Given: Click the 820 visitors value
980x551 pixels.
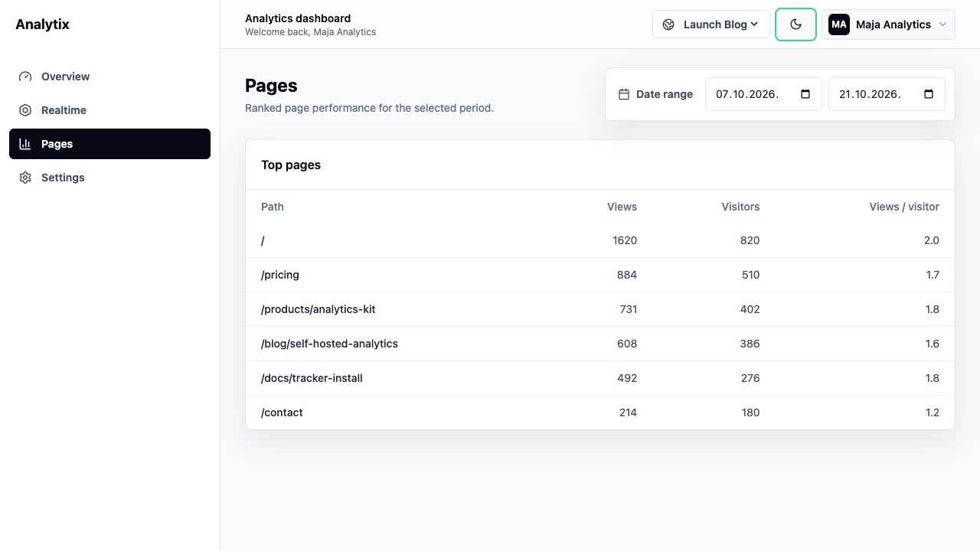Looking at the screenshot, I should point(750,240).
